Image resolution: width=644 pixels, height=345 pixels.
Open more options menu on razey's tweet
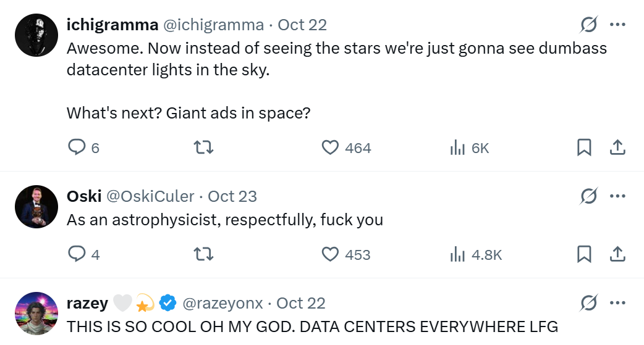[617, 303]
